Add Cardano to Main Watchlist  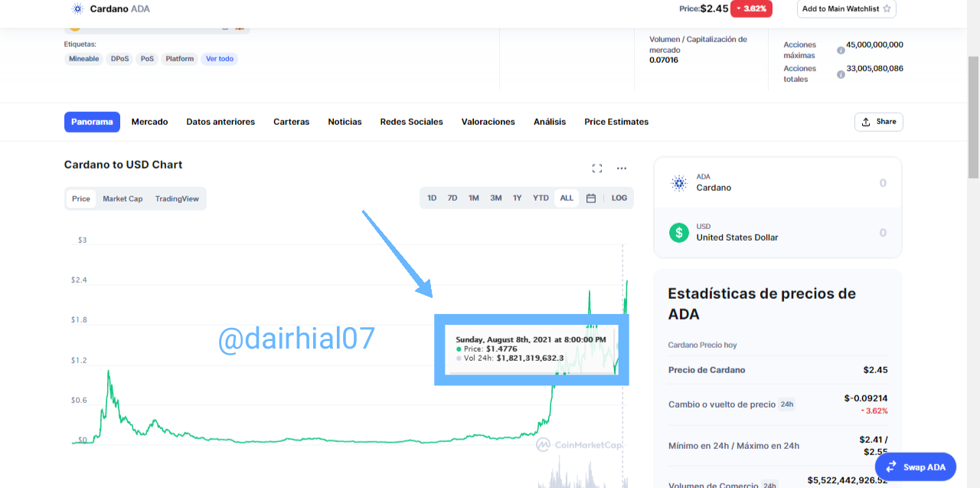[x=846, y=9]
